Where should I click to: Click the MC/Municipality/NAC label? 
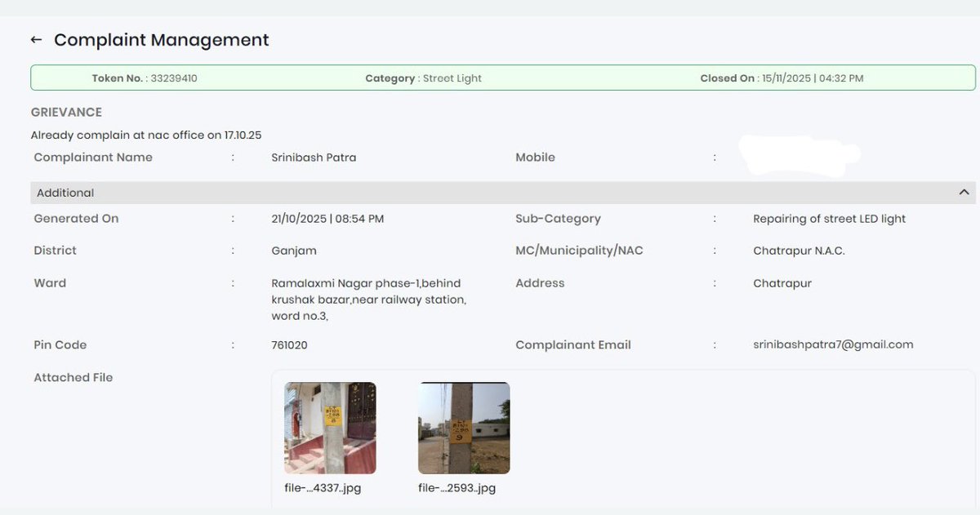click(579, 251)
